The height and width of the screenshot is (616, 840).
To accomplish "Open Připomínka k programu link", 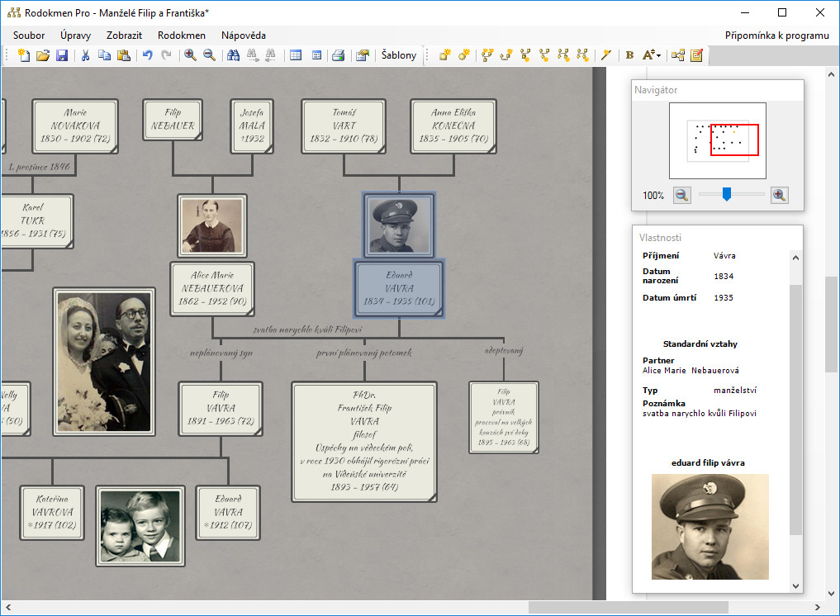I will (776, 36).
